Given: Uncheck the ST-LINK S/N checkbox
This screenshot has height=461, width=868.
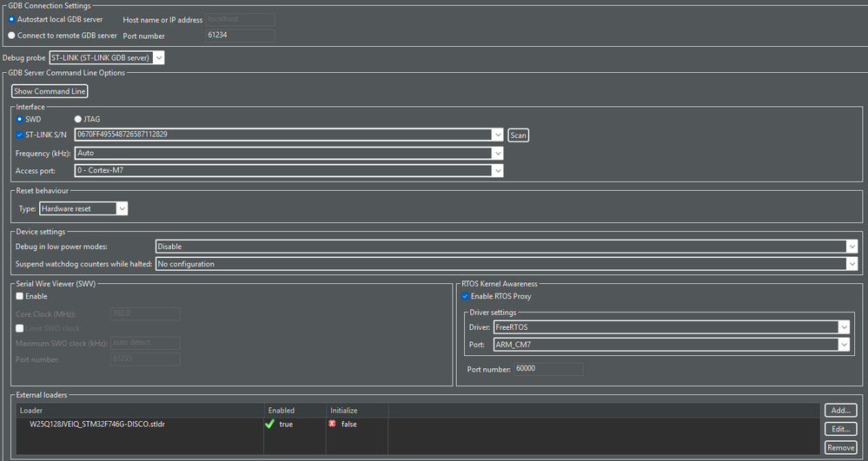Looking at the screenshot, I should [x=20, y=135].
